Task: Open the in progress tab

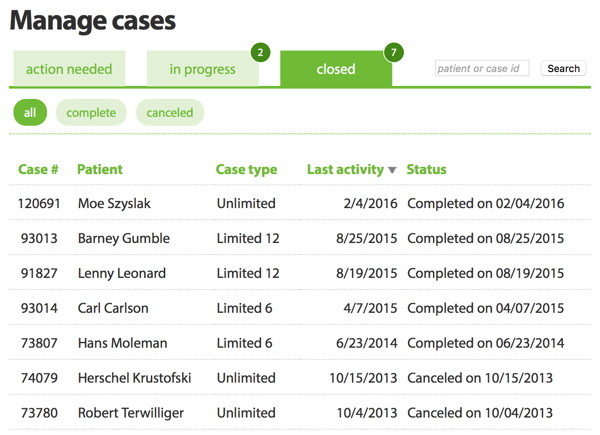Action: pos(202,69)
